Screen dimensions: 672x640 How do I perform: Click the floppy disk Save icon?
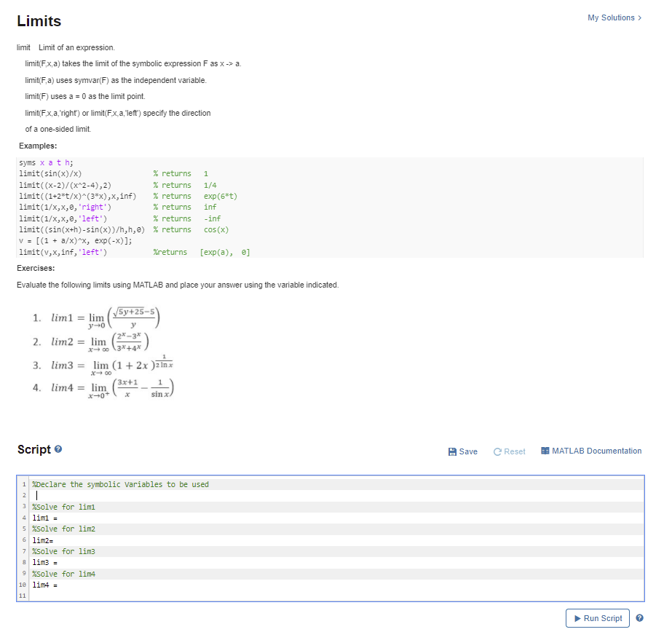(452, 451)
